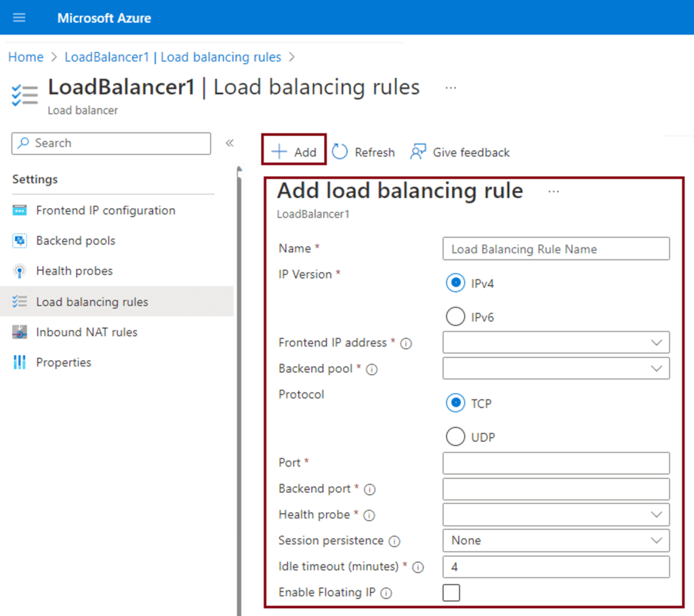694x616 pixels.
Task: Focus the Idle timeout minutes field
Action: (556, 567)
